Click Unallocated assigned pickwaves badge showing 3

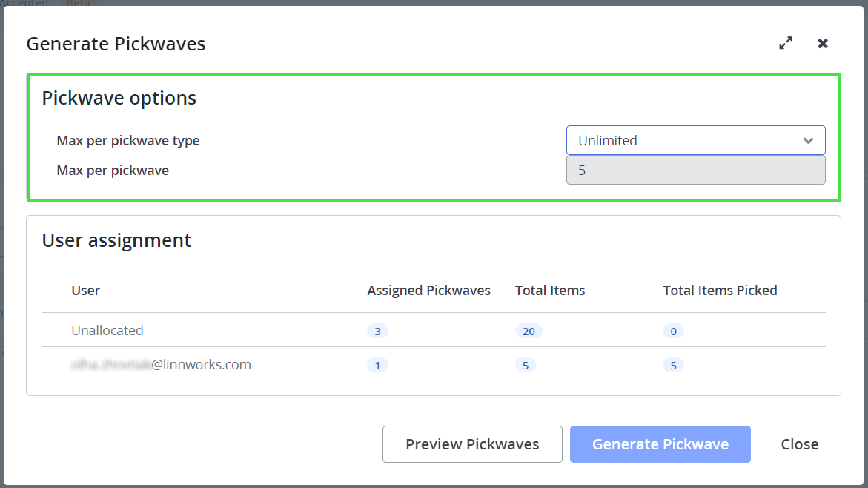pos(377,332)
